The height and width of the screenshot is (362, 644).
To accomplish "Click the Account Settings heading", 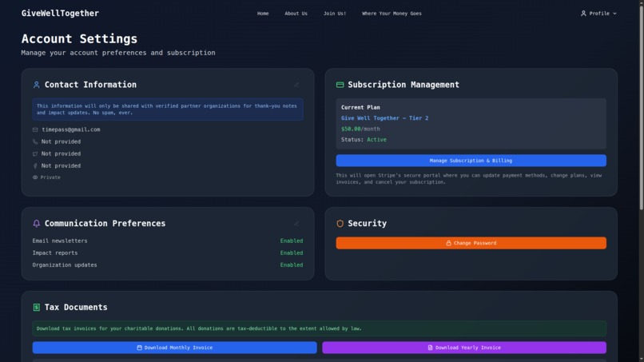I will point(79,38).
